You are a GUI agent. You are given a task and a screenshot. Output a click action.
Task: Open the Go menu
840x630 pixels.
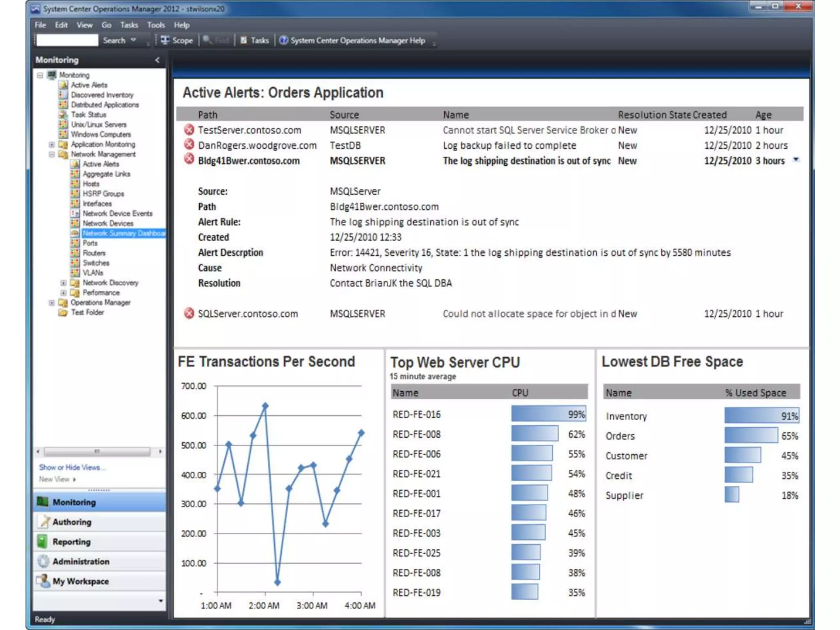point(106,25)
